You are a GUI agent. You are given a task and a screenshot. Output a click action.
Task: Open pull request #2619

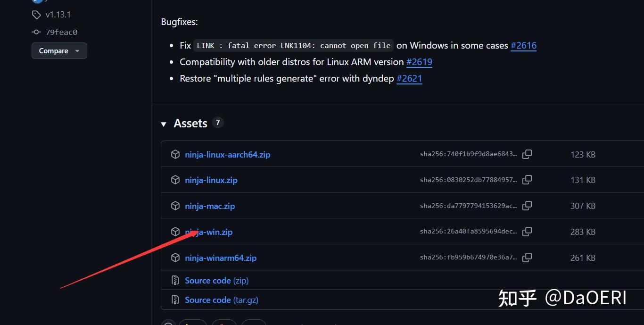(419, 62)
